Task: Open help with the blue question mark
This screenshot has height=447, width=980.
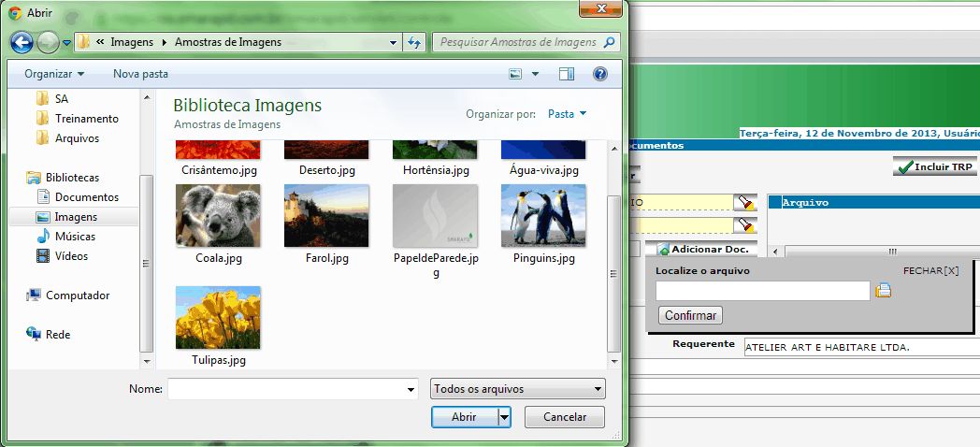Action: 600,74
